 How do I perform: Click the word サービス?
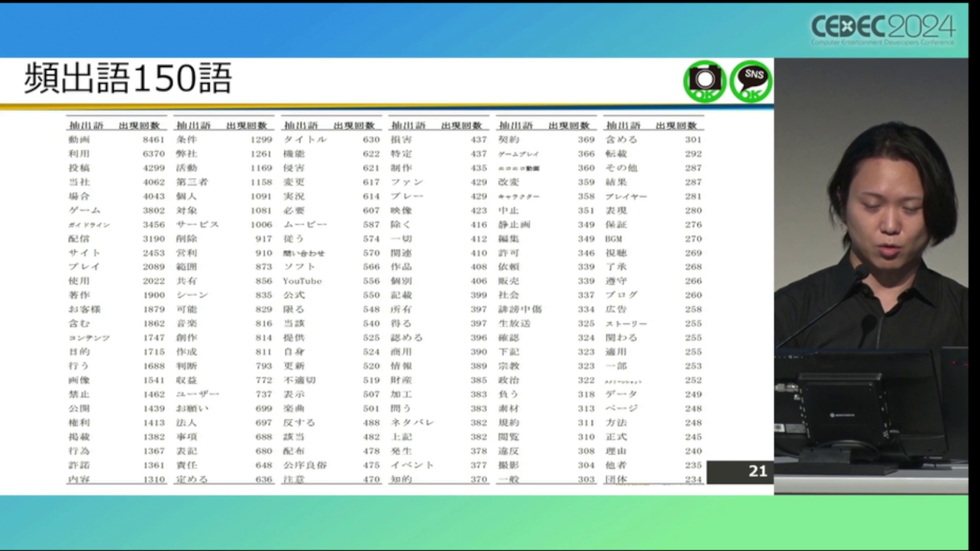[x=197, y=224]
